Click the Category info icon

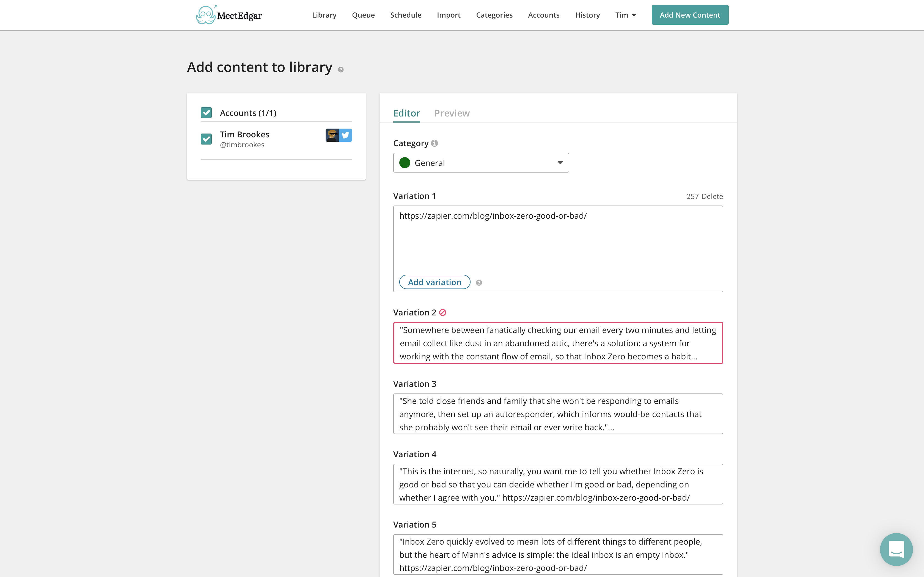click(x=435, y=143)
